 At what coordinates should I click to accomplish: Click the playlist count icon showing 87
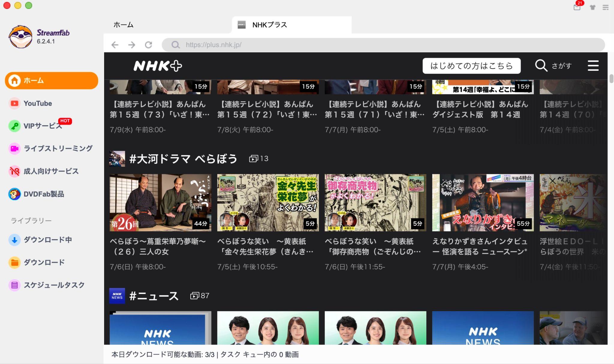click(x=195, y=296)
